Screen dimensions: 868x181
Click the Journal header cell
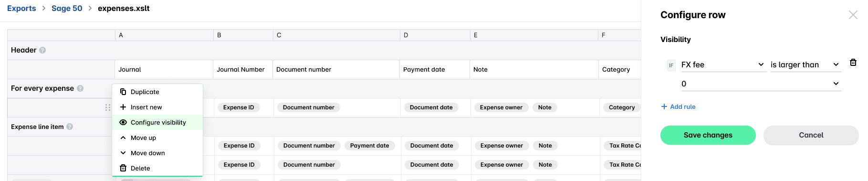(164, 69)
